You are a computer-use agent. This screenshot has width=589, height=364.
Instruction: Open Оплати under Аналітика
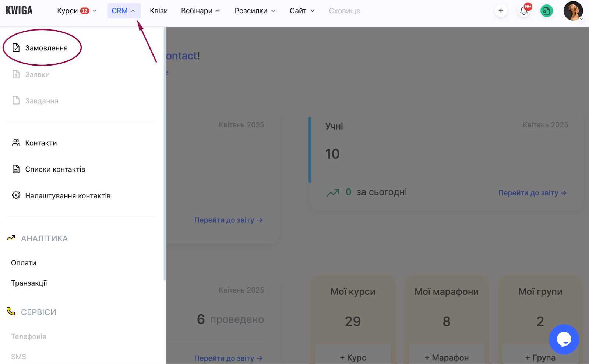pyautogui.click(x=24, y=263)
